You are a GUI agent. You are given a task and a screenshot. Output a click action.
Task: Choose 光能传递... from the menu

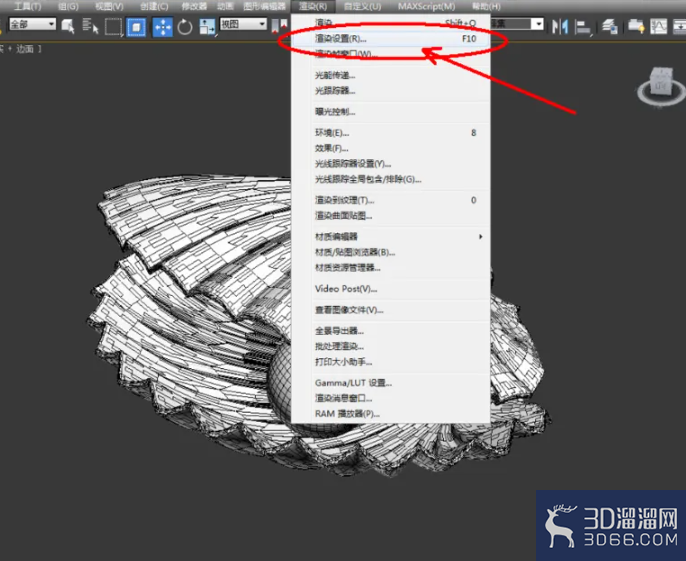click(x=391, y=75)
